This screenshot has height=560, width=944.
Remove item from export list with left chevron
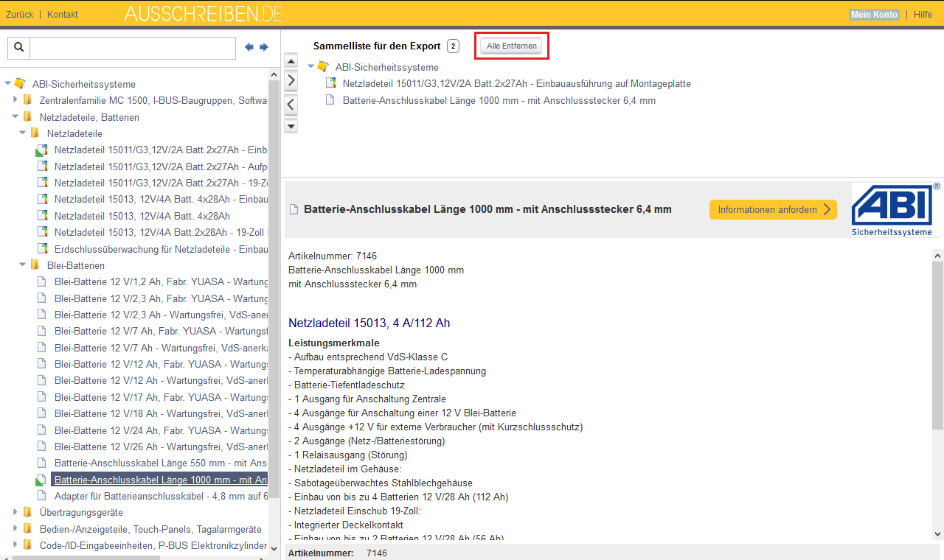point(291,105)
